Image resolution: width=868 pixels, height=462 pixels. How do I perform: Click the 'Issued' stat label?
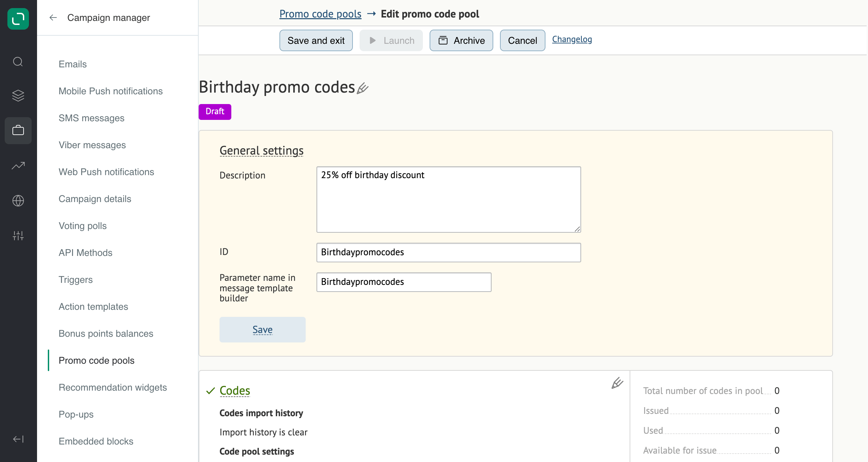(656, 411)
